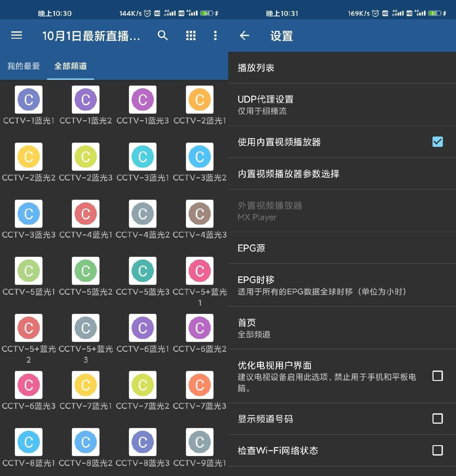Tap the CCTV-5+蓝光3 label
The height and width of the screenshot is (476, 456).
click(x=86, y=354)
